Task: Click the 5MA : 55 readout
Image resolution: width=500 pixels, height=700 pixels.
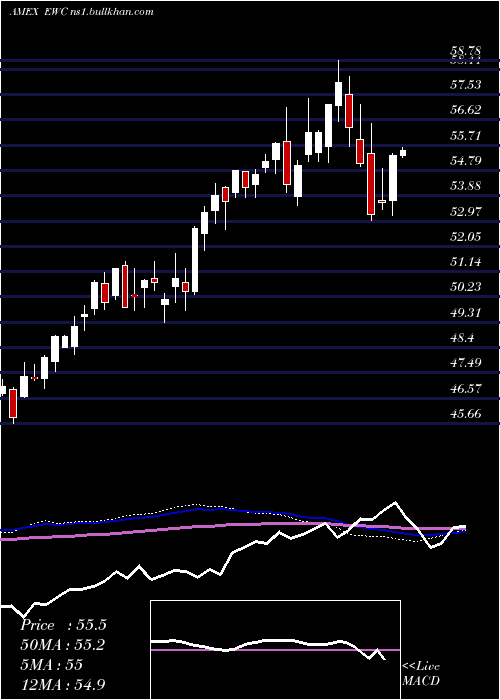Action: pyautogui.click(x=51, y=665)
